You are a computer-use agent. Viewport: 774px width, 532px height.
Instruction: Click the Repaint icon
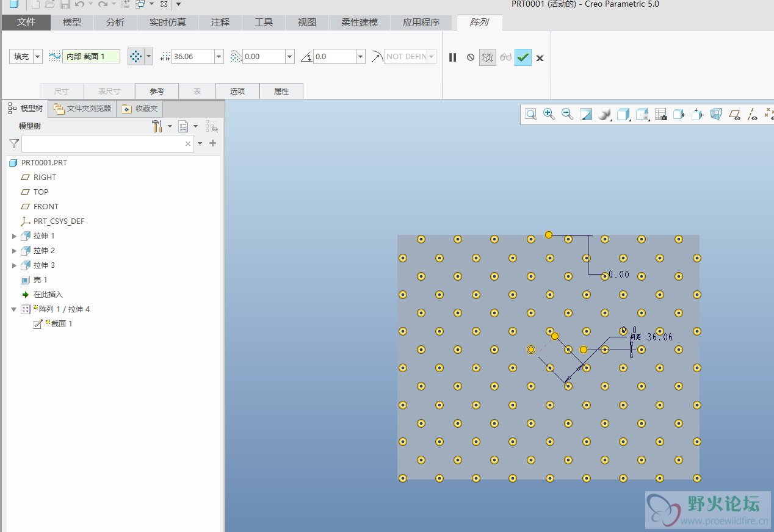(x=586, y=114)
